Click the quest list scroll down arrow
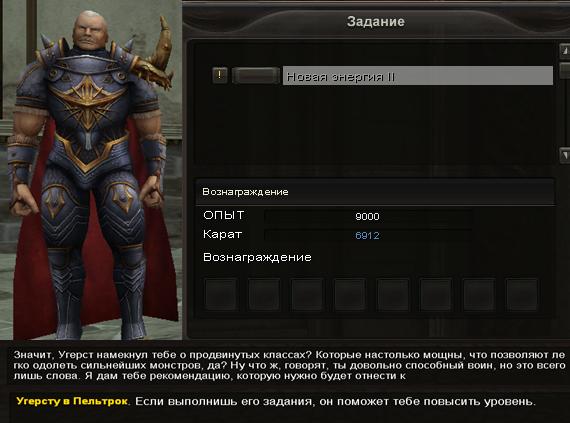This screenshot has height=423, width=570. click(x=565, y=155)
